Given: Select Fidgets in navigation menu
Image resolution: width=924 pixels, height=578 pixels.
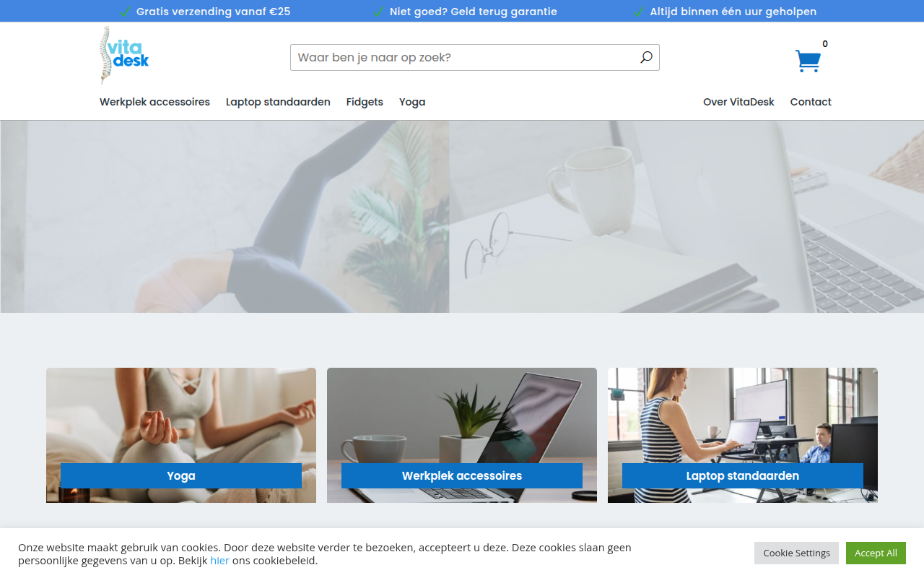Looking at the screenshot, I should [x=365, y=102].
